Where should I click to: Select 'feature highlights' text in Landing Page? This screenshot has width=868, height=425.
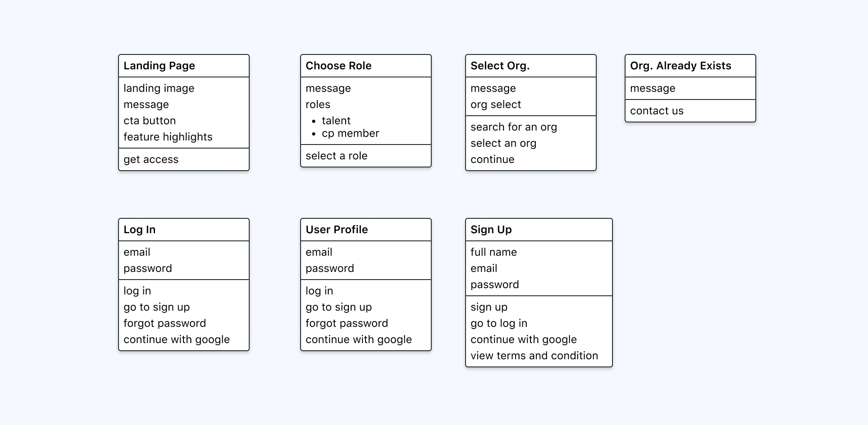click(x=168, y=137)
